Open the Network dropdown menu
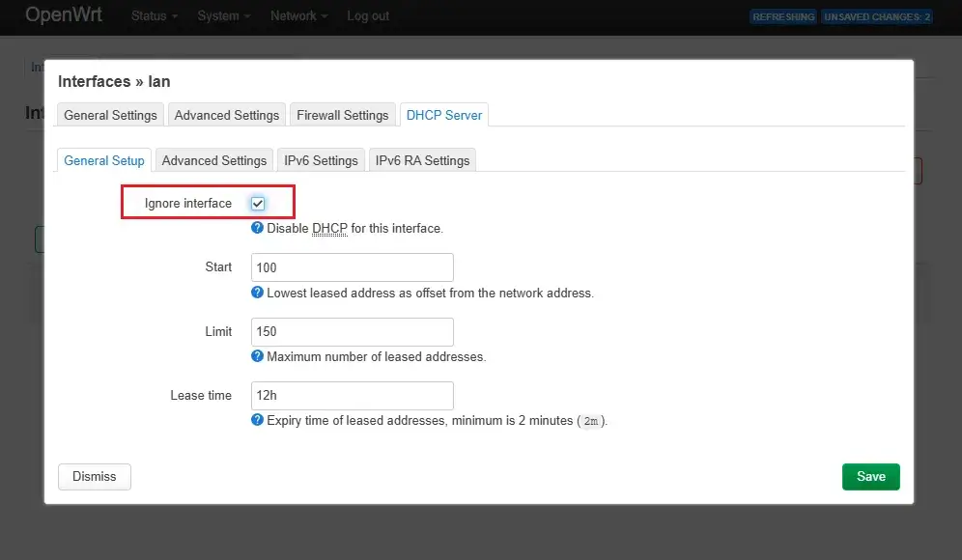Image resolution: width=962 pixels, height=560 pixels. click(x=298, y=16)
